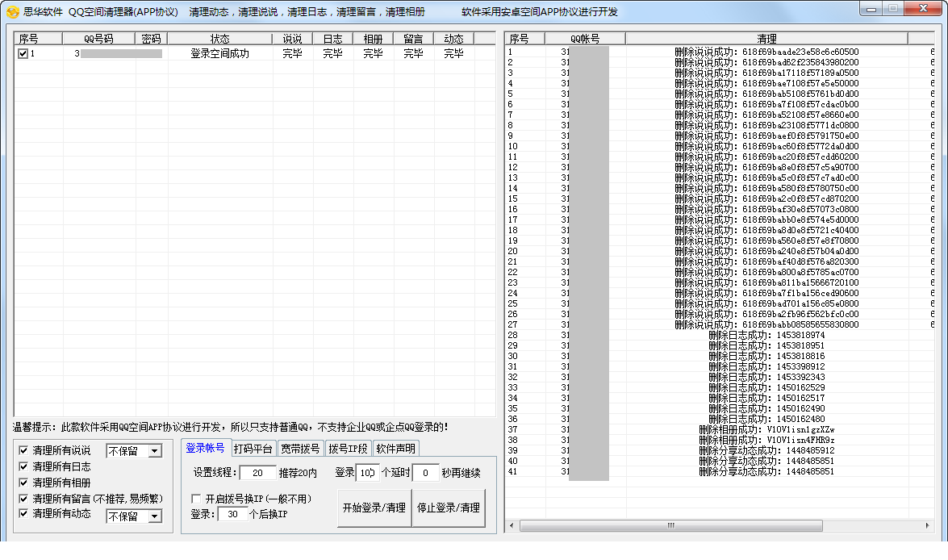948x560 pixels.
Task: Toggle 清理所有动态 checkbox
Action: click(23, 513)
